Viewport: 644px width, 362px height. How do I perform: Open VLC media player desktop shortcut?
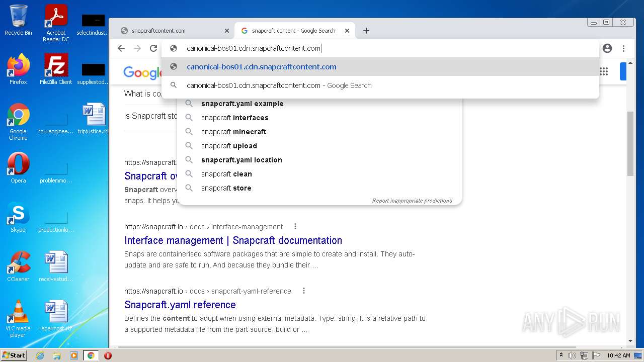[18, 319]
